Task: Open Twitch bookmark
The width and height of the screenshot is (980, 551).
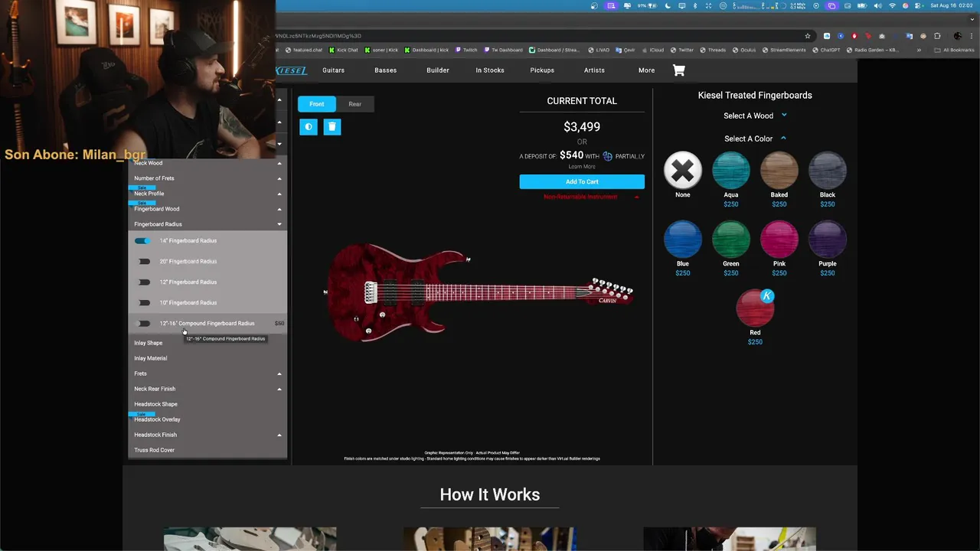Action: 465,50
